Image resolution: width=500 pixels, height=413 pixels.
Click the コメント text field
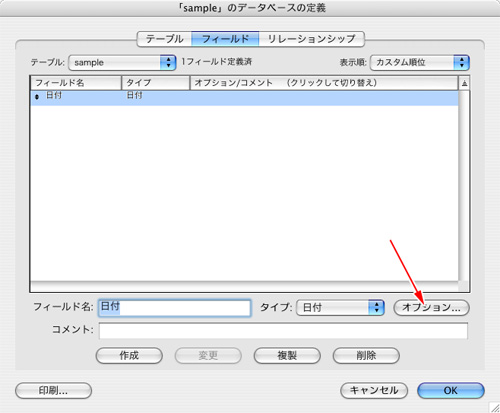283,331
